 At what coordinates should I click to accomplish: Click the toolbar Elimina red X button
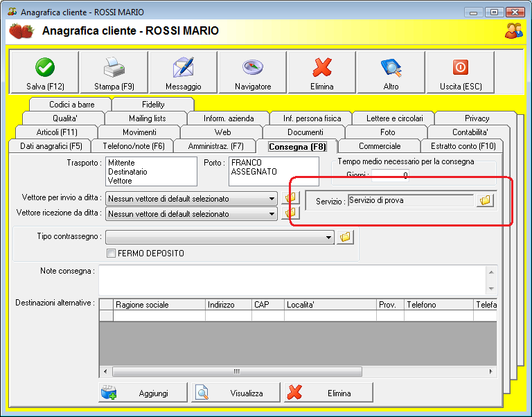coord(321,72)
